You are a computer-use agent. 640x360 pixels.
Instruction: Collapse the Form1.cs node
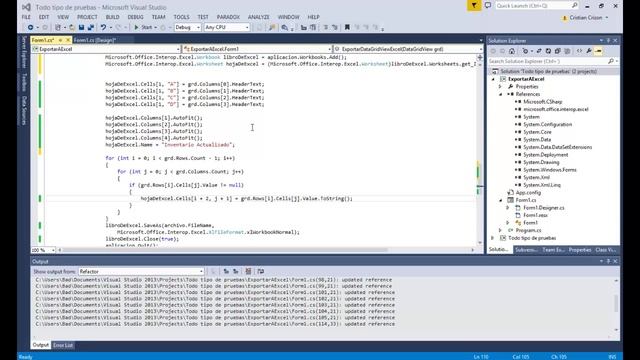tap(501, 200)
